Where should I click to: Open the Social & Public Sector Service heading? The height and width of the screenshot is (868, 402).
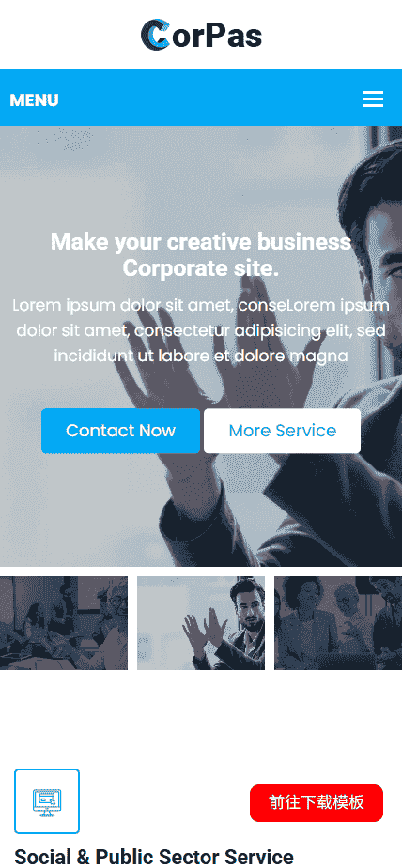[154, 857]
